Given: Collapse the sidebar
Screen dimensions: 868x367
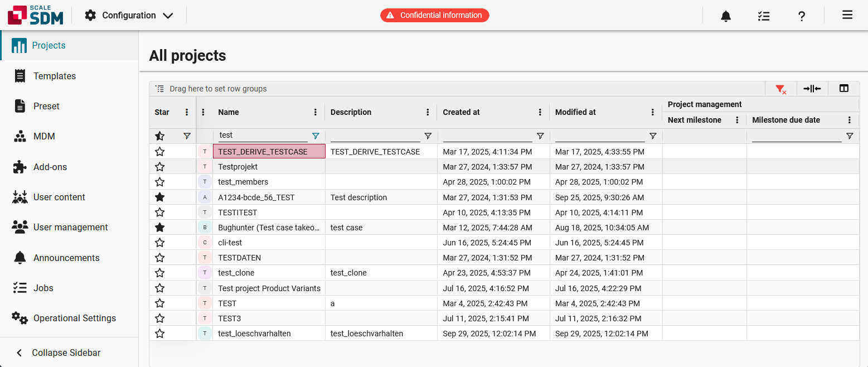Looking at the screenshot, I should [66, 352].
